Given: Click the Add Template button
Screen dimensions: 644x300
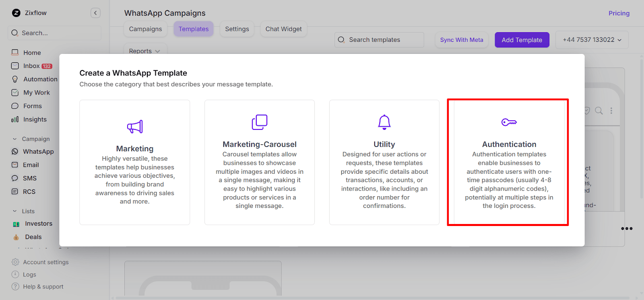Looking at the screenshot, I should click(522, 40).
